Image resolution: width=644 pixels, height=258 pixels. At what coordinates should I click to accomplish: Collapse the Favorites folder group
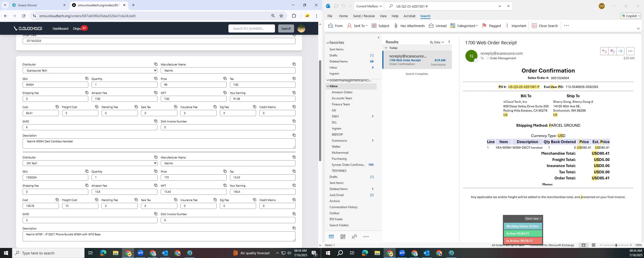328,43
